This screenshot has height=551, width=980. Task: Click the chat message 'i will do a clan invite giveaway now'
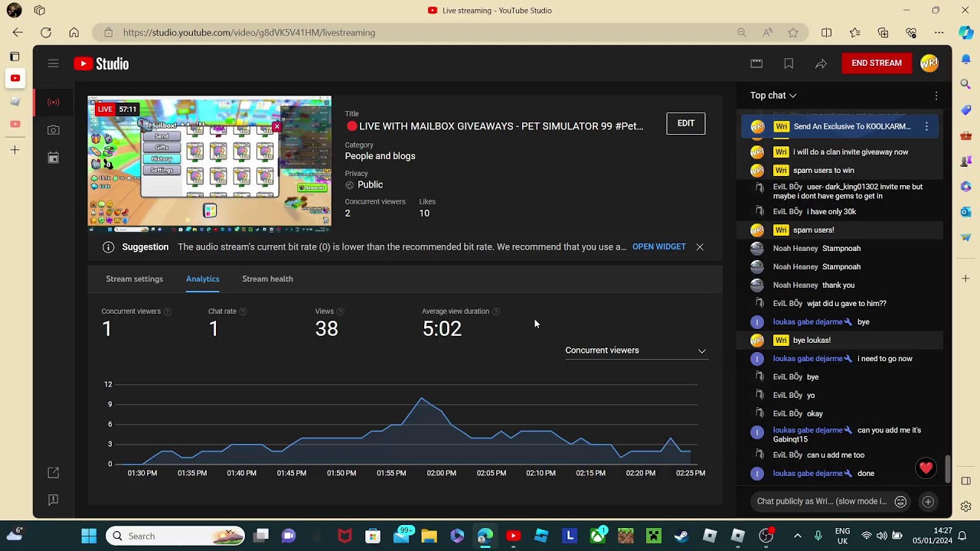851,152
